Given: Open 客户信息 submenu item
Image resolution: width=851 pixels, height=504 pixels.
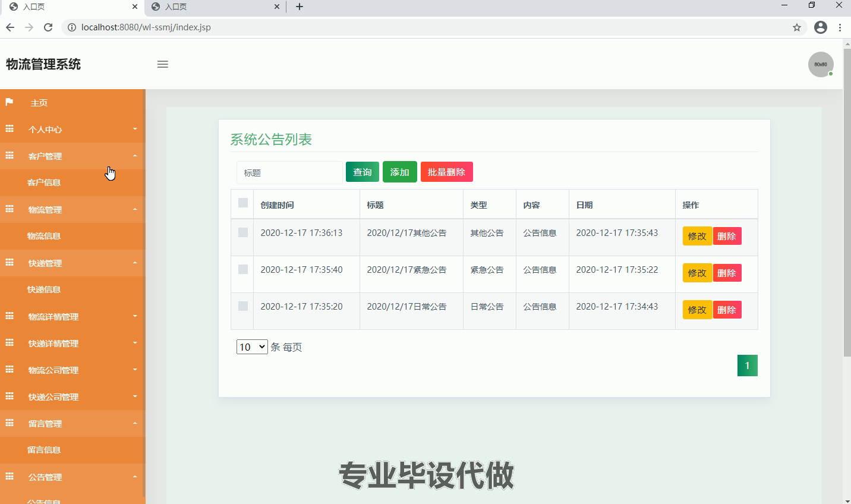Looking at the screenshot, I should 44,182.
